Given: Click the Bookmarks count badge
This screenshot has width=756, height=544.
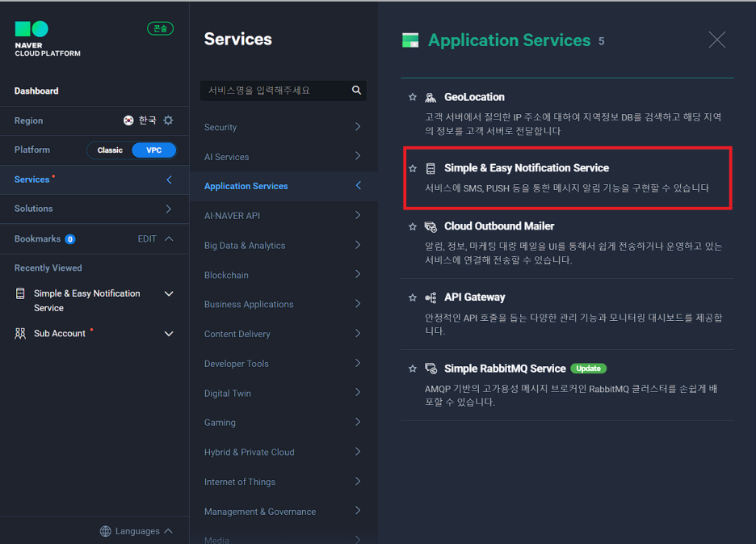Looking at the screenshot, I should pos(70,239).
